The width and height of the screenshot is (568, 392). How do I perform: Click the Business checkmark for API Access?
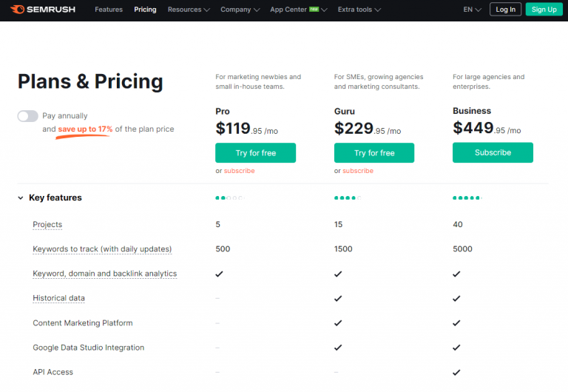tap(456, 373)
